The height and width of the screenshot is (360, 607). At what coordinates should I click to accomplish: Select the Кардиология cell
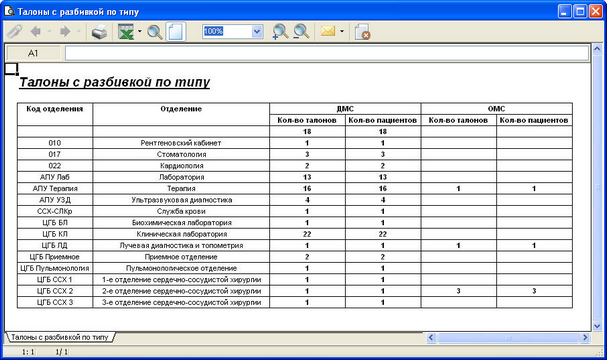point(181,166)
